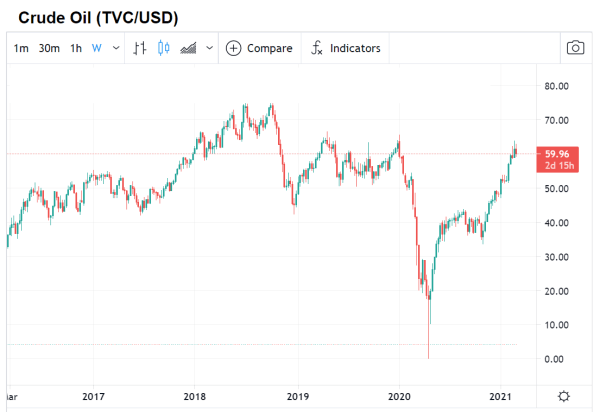Click the 59.96 current price label
Viewport: 600px width, 412px height.
pyautogui.click(x=556, y=153)
